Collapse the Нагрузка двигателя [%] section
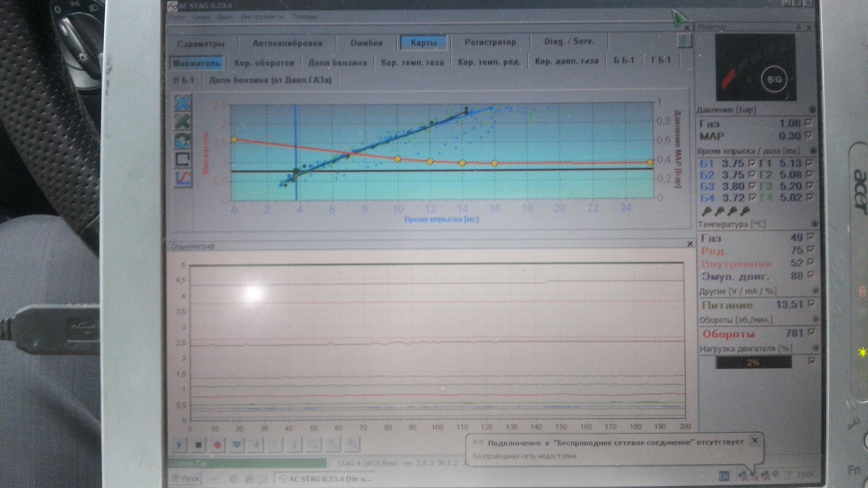The height and width of the screenshot is (488, 868). [x=816, y=348]
